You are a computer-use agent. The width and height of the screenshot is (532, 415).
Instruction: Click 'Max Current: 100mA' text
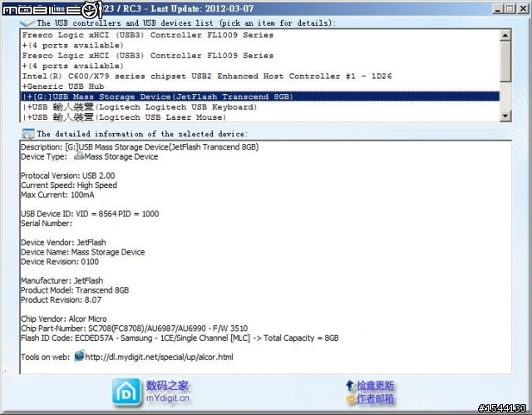click(57, 195)
